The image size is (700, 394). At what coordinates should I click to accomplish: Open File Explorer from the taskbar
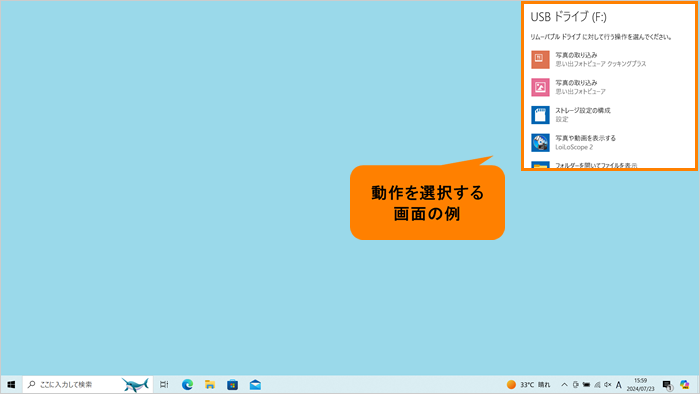point(210,384)
